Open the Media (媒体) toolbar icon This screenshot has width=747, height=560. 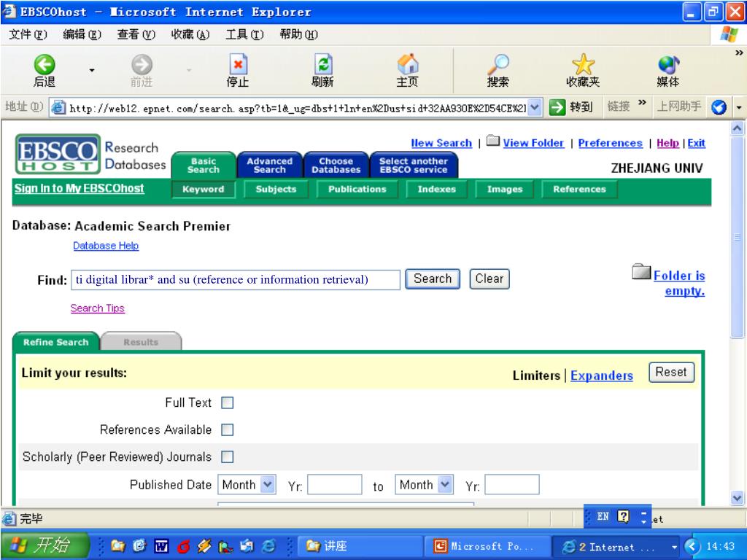pyautogui.click(x=668, y=65)
